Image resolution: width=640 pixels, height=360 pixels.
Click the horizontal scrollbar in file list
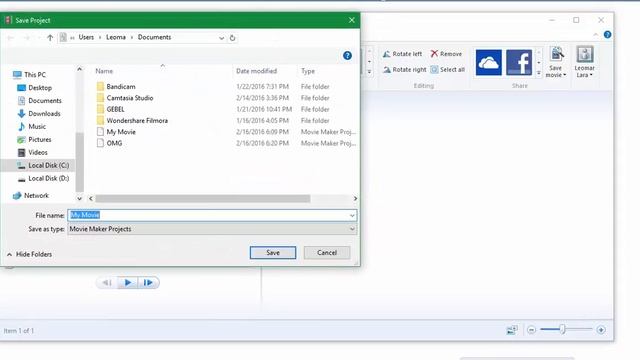[x=202, y=198]
